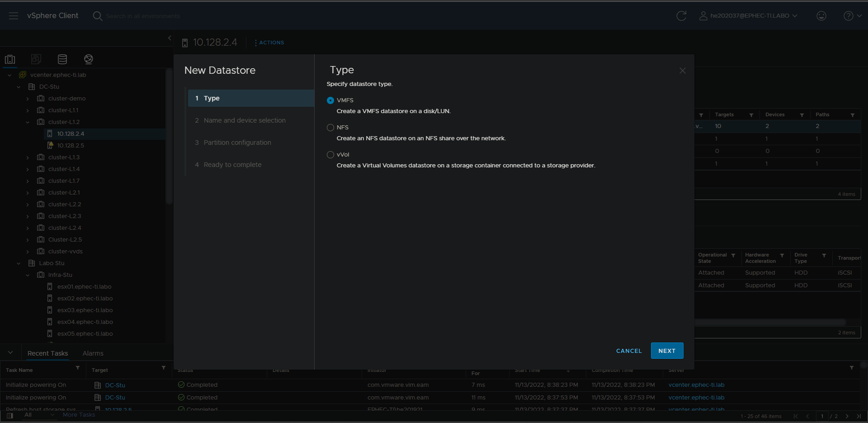Collapse the left navigation pane
This screenshot has height=423, width=868.
click(x=170, y=38)
